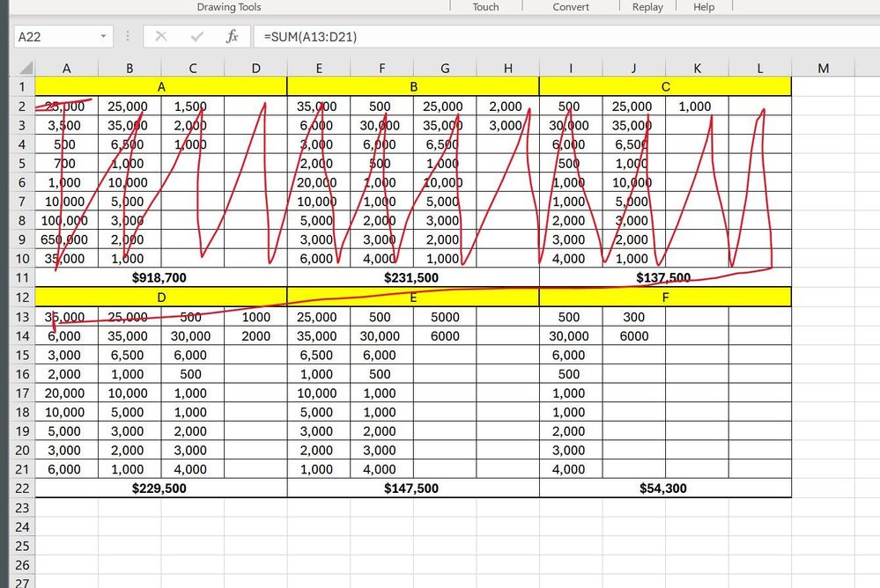Select row 26 header
Screen dimensions: 880x588
(x=22, y=564)
